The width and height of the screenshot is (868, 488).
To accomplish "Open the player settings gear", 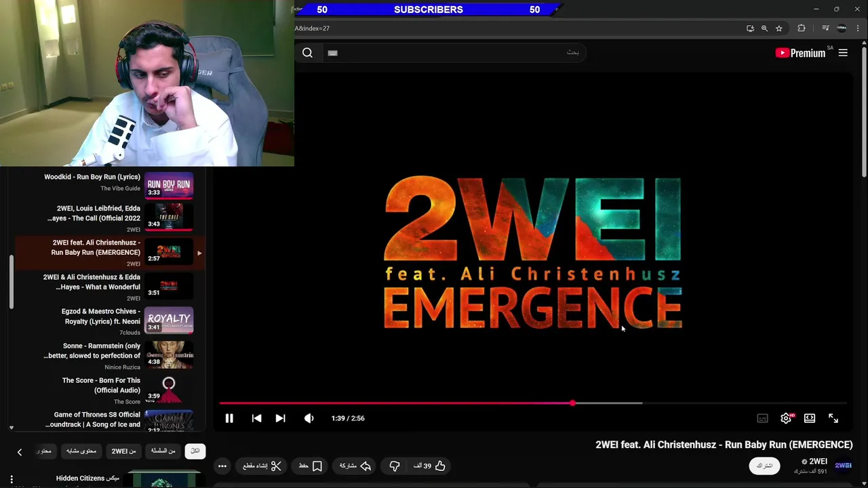I will (786, 418).
